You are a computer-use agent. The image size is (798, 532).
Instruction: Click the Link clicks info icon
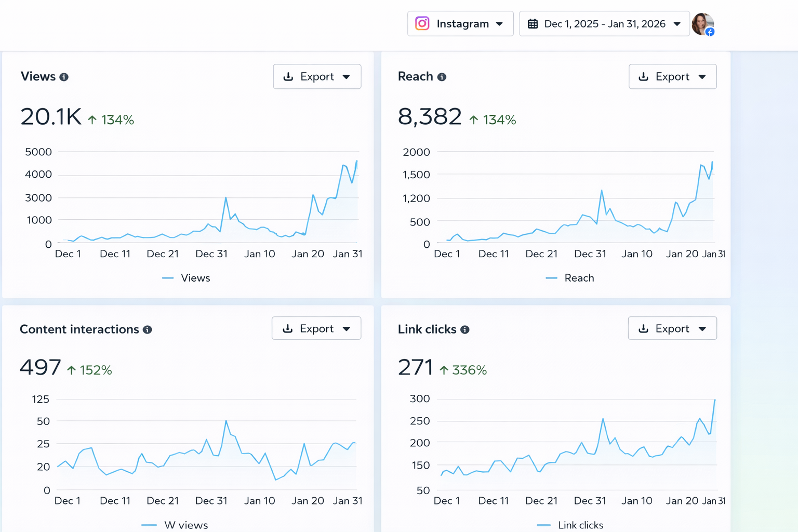465,329
